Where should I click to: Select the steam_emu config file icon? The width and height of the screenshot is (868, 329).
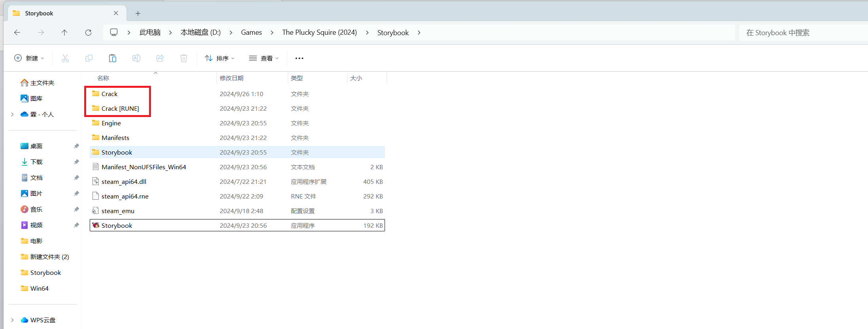pos(96,211)
